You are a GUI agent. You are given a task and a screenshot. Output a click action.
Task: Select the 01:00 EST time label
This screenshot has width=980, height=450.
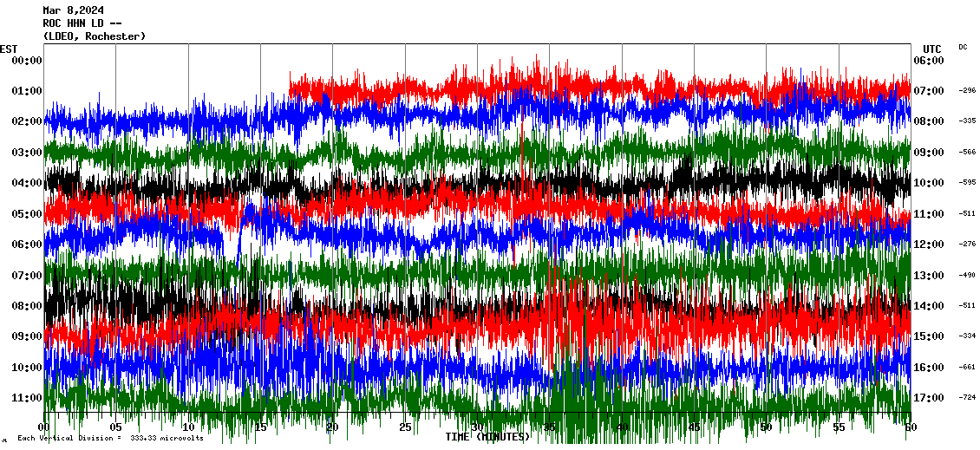pos(27,91)
